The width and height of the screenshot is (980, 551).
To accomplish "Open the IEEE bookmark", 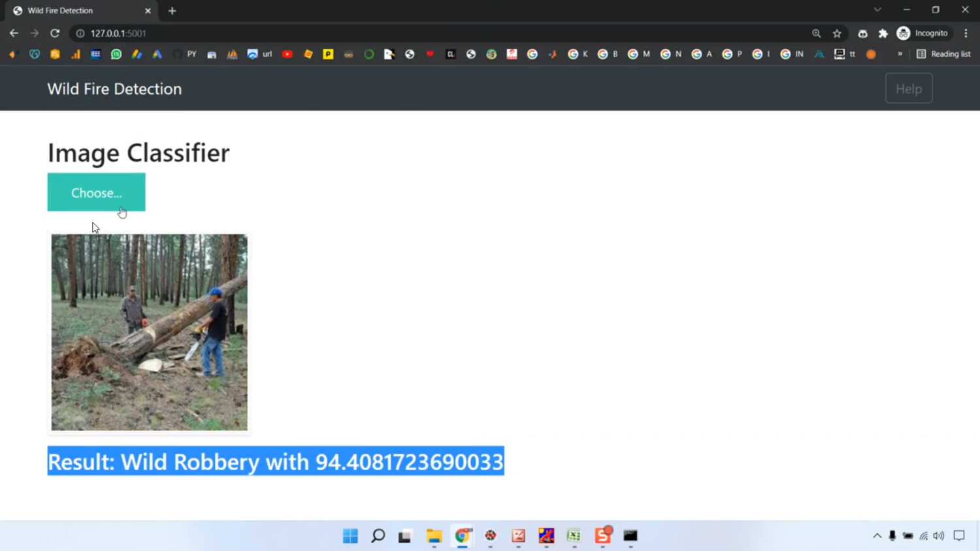I will coord(95,54).
